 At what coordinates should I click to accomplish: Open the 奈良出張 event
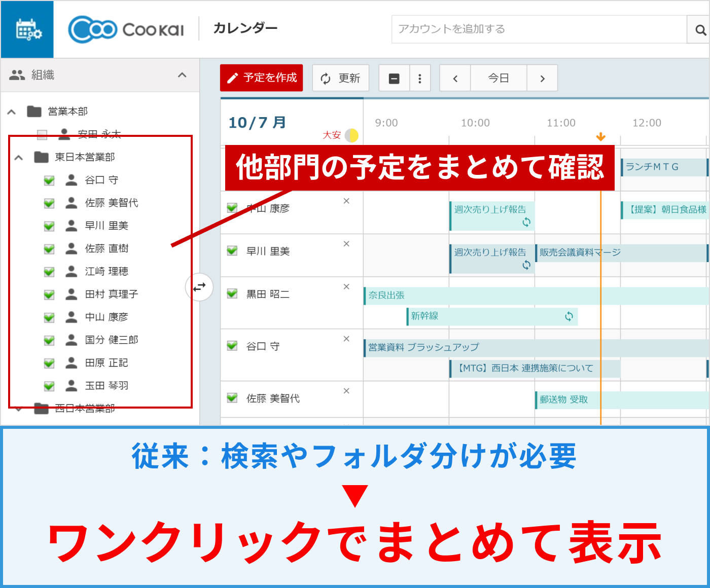pos(537,296)
